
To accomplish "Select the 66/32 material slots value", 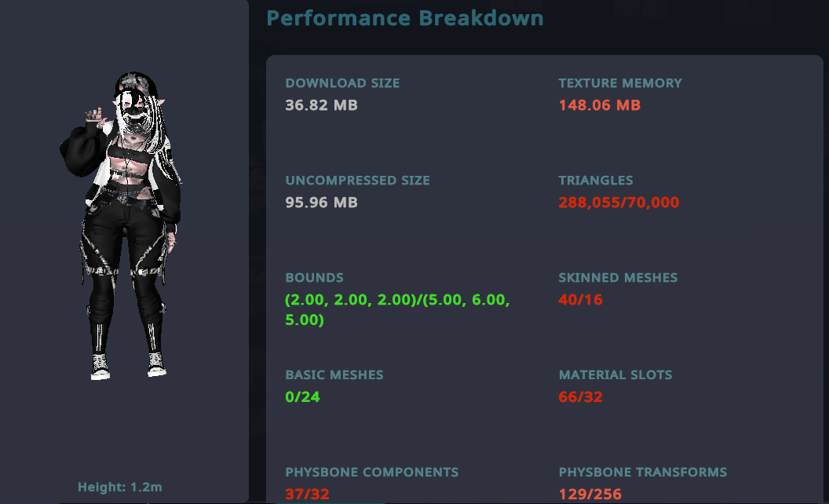I will point(580,397).
